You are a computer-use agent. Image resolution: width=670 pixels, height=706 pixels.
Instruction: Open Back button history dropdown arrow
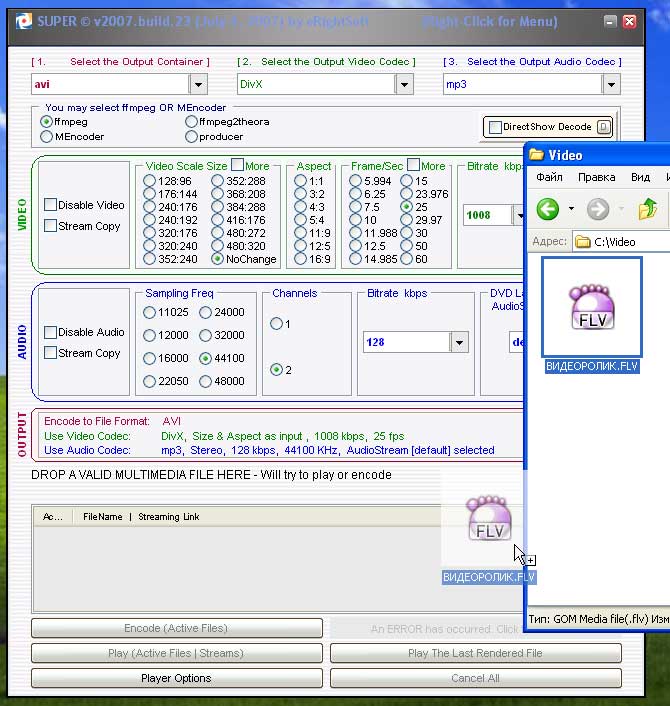point(571,208)
